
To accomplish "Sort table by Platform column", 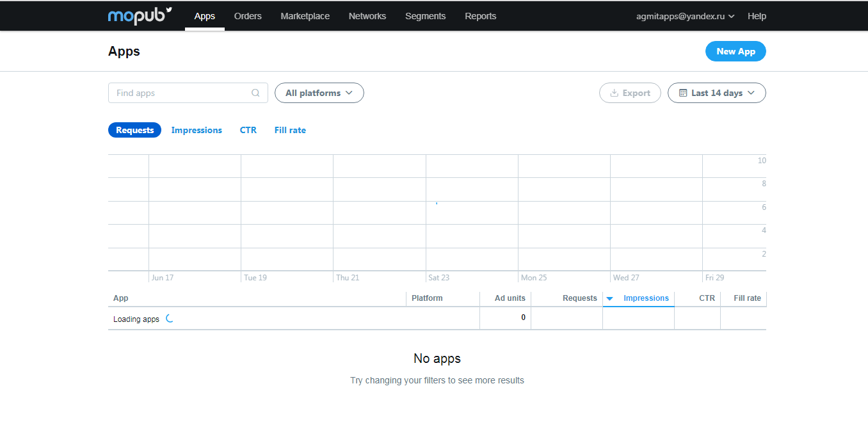I will click(x=427, y=298).
